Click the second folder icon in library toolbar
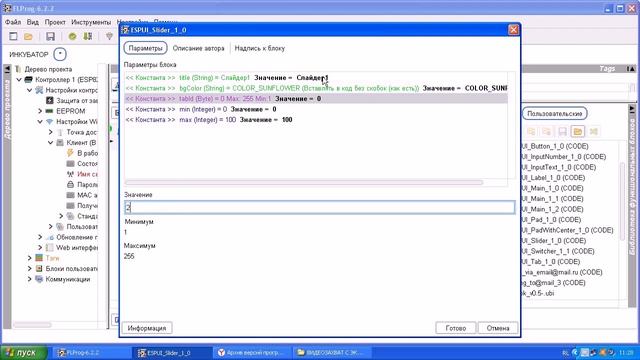Viewport: 640px width, 360px height. 547,131
